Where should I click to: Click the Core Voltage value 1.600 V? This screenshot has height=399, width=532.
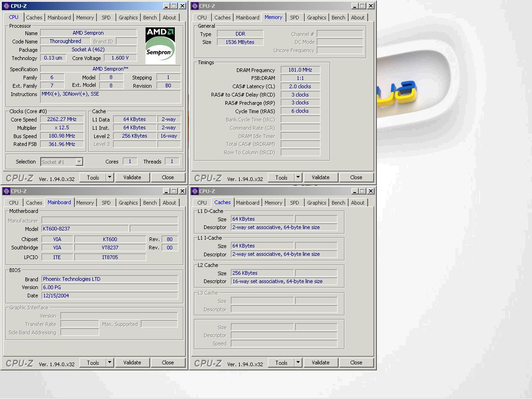[120, 58]
